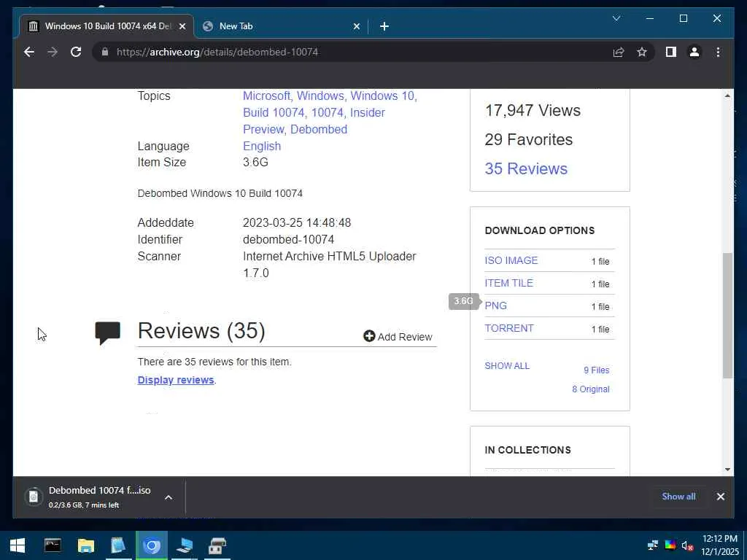This screenshot has height=560, width=747.
Task: Click Add Review button
Action: (398, 337)
